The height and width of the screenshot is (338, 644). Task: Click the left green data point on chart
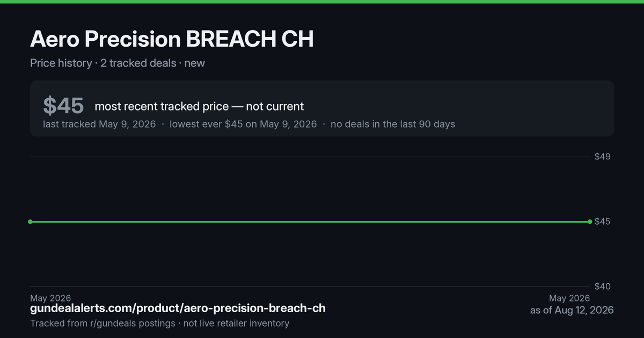[30, 222]
